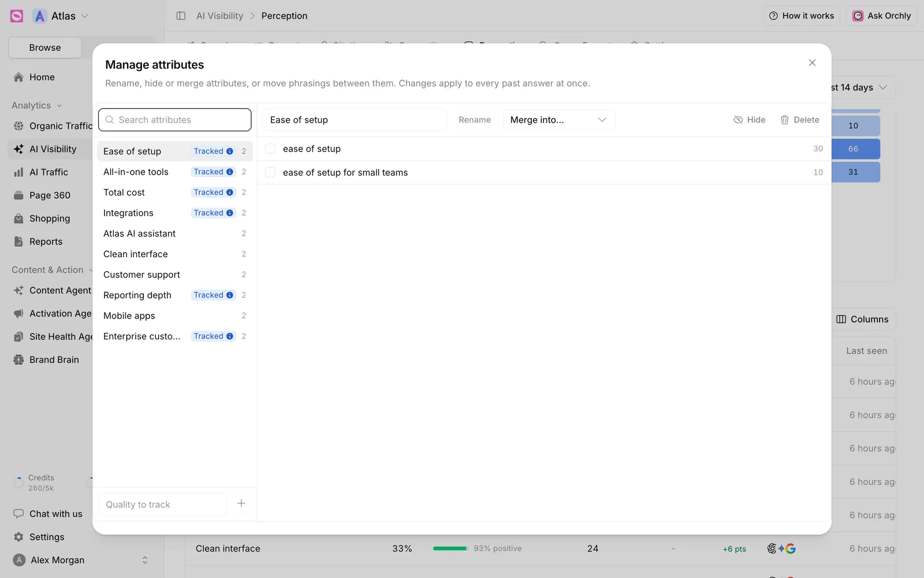
Task: Collapse the Analytics section
Action: pyautogui.click(x=37, y=105)
